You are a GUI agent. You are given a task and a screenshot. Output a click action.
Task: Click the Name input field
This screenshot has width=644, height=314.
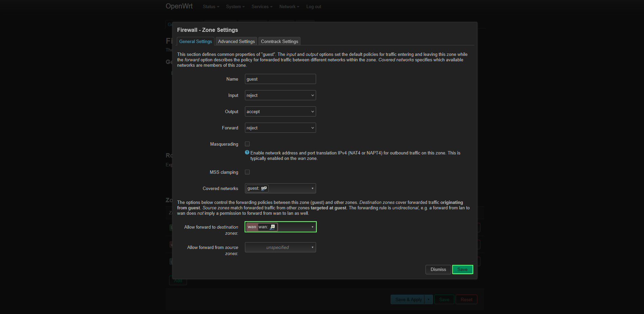(280, 79)
